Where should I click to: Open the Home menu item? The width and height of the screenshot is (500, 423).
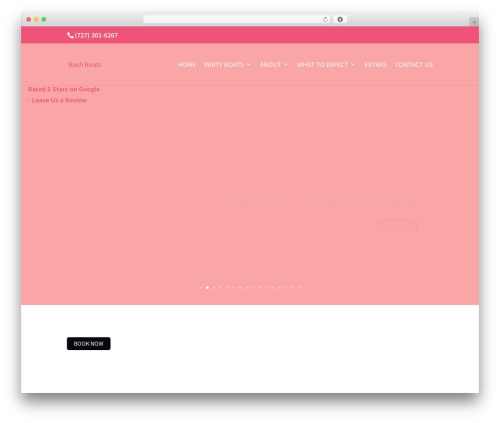(x=186, y=65)
